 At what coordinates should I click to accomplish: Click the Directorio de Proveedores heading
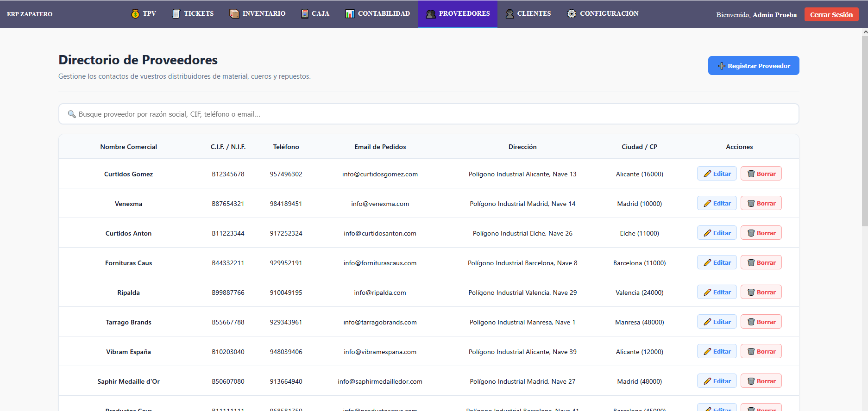[x=138, y=60]
